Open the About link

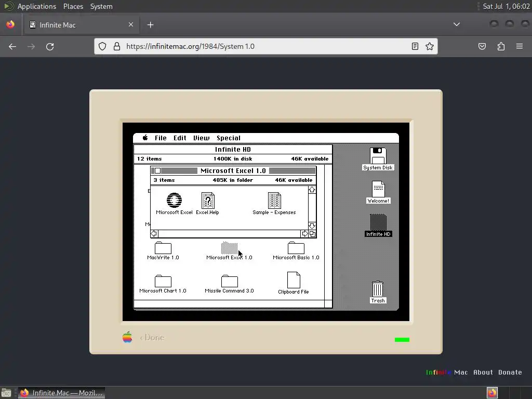(x=483, y=372)
